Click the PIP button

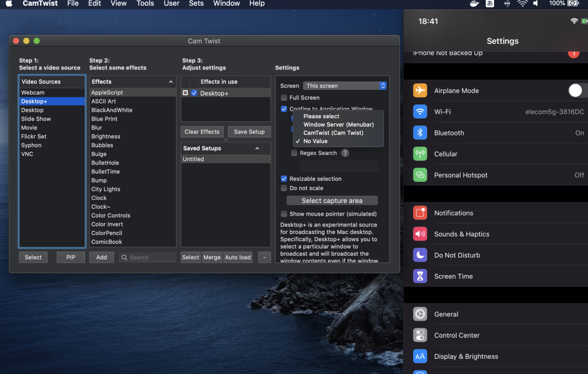pyautogui.click(x=71, y=257)
